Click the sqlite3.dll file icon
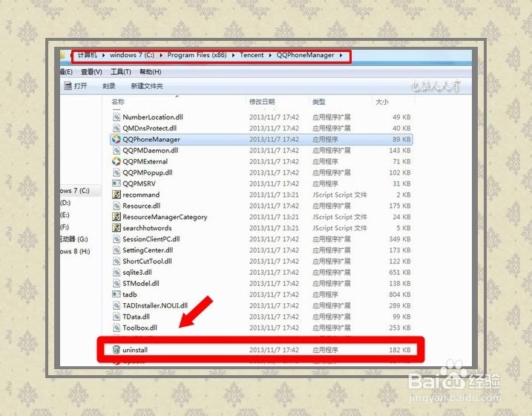Screen dimensions: 532x416 click(x=116, y=273)
